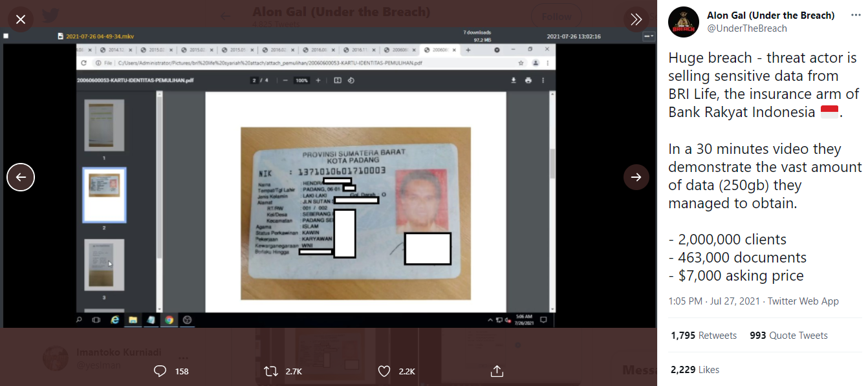Switch to the 2016.11 browser tab
The width and height of the screenshot is (868, 386).
click(x=361, y=49)
